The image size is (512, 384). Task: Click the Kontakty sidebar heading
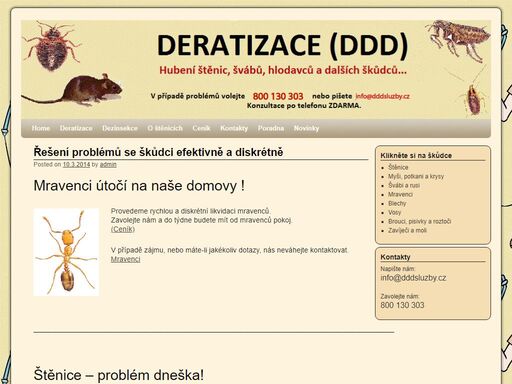pyautogui.click(x=395, y=257)
